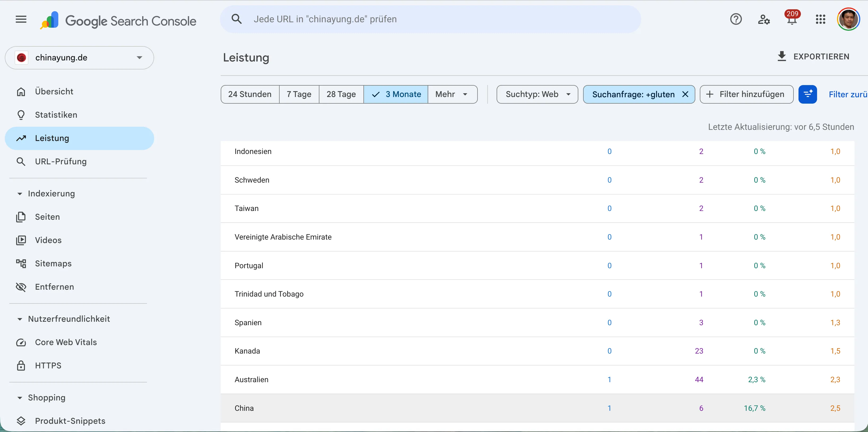868x432 pixels.
Task: Open Core Web Vitals in the sidebar
Action: (x=80, y=342)
